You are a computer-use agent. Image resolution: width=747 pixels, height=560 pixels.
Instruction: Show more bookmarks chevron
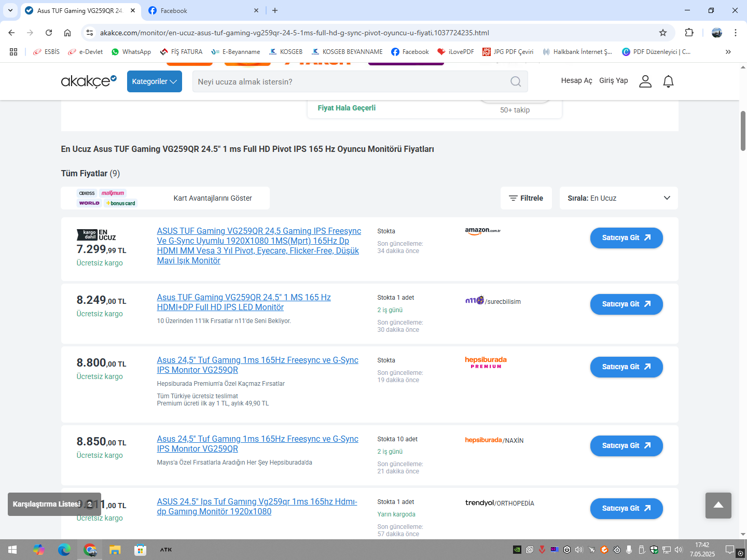pos(728,52)
